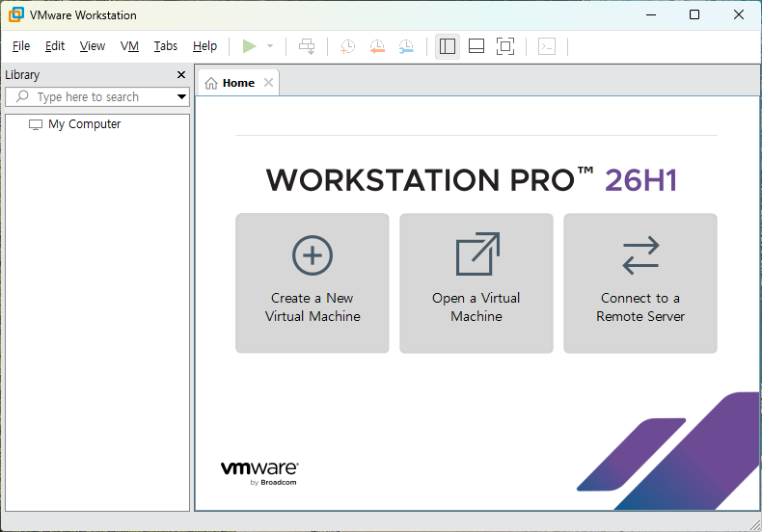Viewport: 762px width, 532px height.
Task: Click Create a New Virtual Machine tile
Action: 313,283
